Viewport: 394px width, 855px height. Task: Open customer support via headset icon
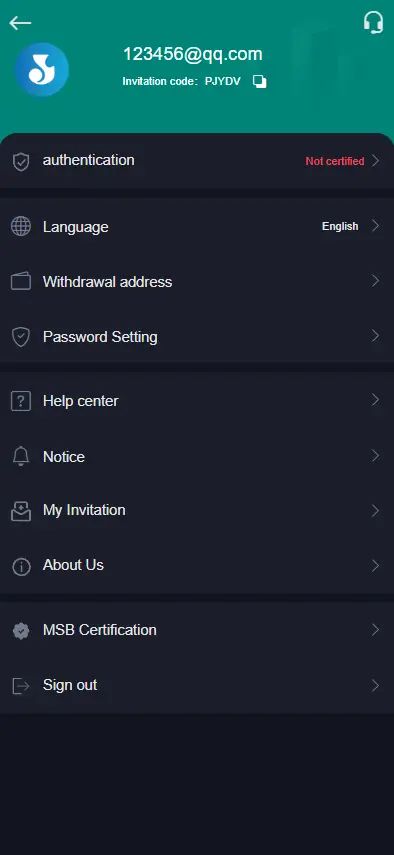coord(373,22)
